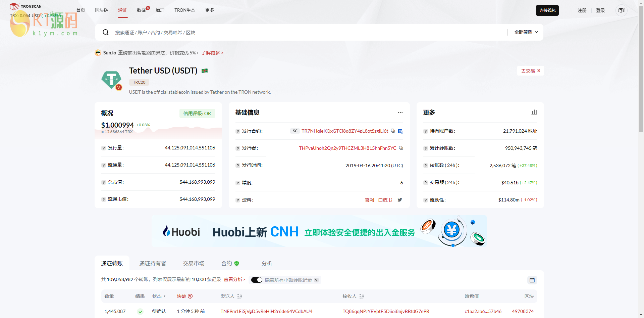Copy the 发行者 issuer address
The width and height of the screenshot is (644, 318).
click(401, 148)
